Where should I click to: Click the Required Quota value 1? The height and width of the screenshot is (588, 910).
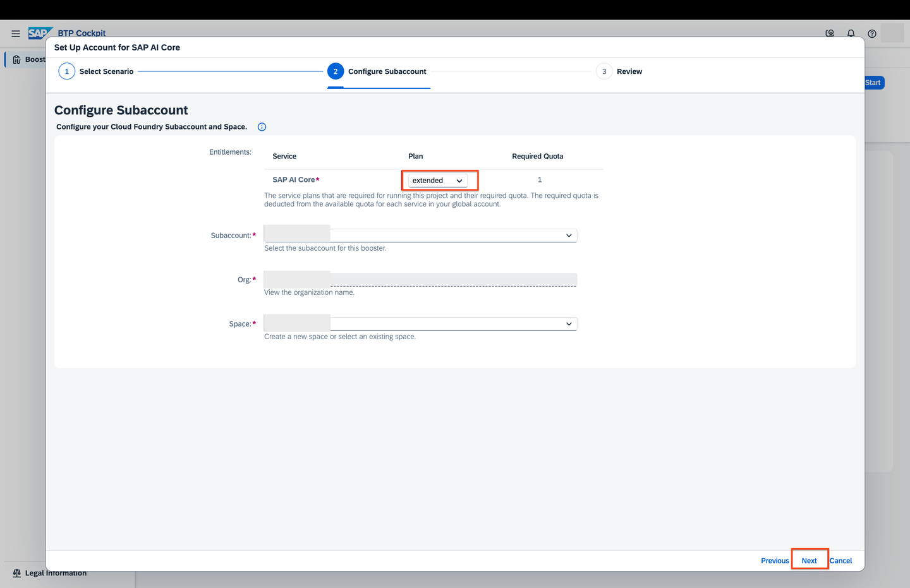point(540,180)
